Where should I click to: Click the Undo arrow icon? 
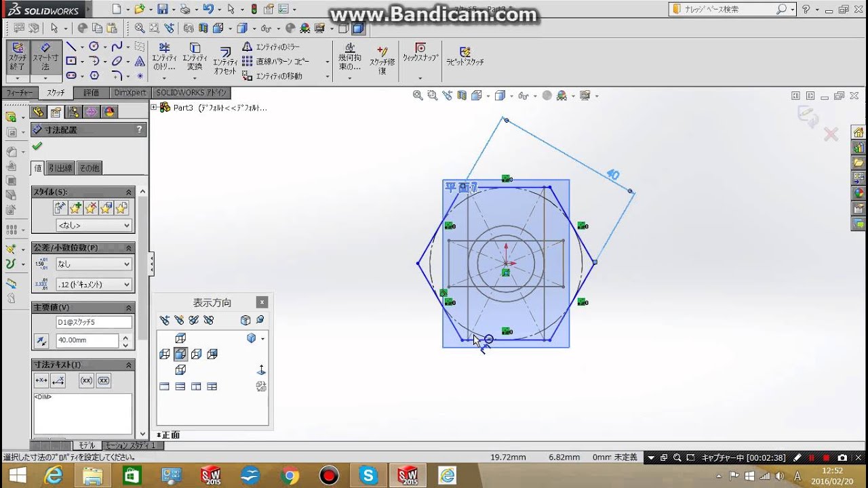coord(208,9)
